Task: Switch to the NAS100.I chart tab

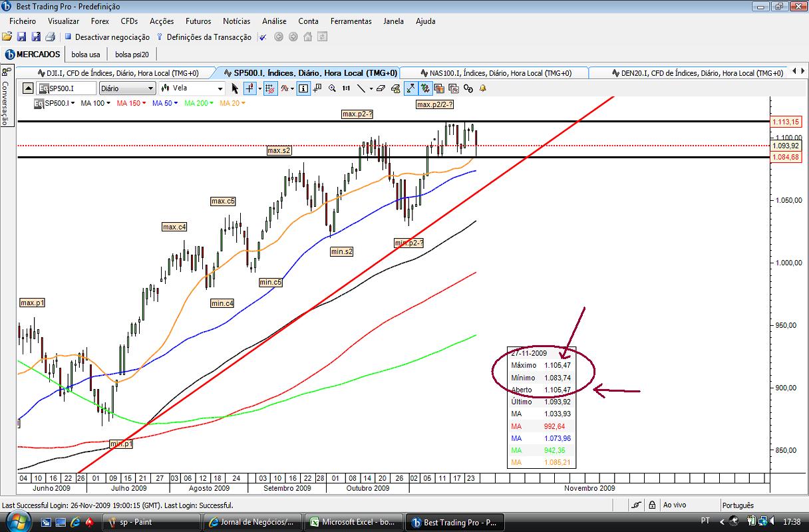Action: [496, 73]
